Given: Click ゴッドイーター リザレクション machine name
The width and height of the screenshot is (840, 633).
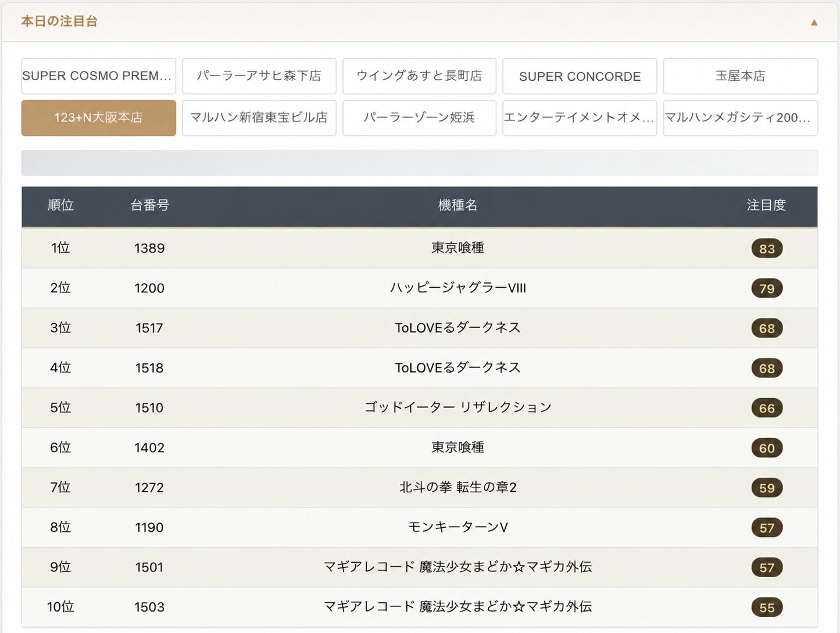Looking at the screenshot, I should (x=457, y=407).
